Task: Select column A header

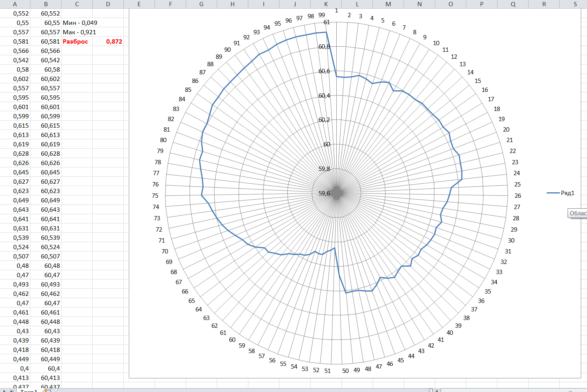Action: pos(15,4)
